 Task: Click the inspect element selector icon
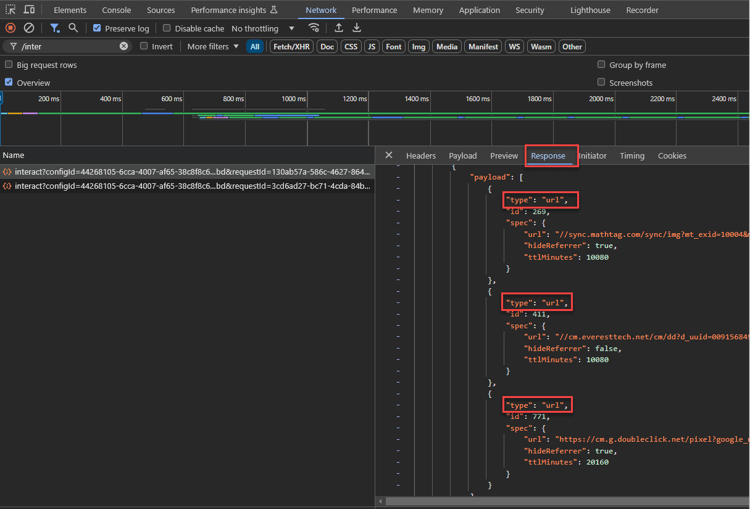11,10
